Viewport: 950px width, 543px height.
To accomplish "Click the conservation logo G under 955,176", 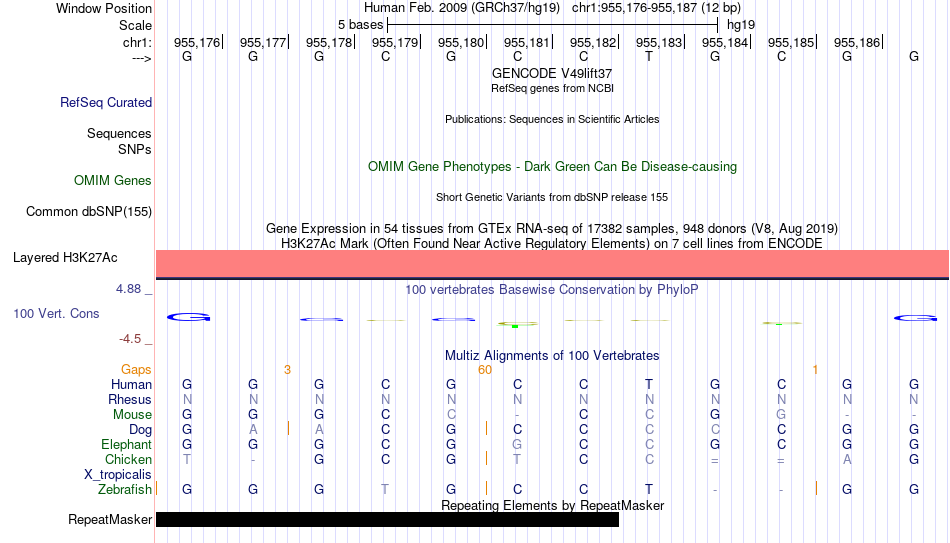I will pyautogui.click(x=188, y=317).
